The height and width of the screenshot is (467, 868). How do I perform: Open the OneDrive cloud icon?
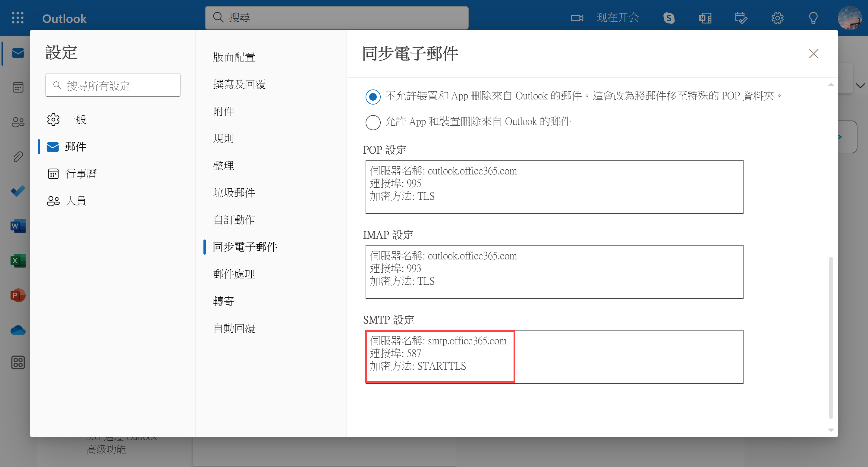click(18, 330)
